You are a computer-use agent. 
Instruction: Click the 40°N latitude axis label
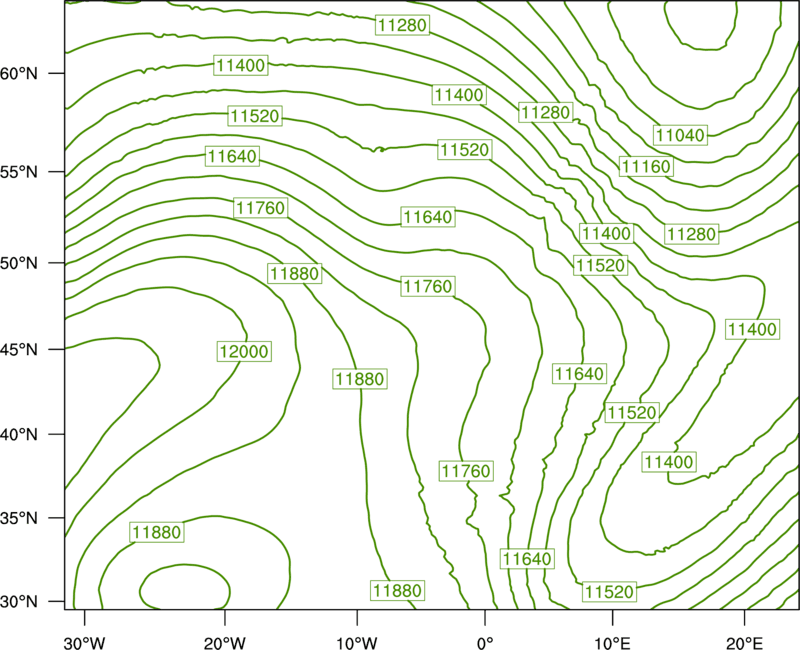coord(19,435)
